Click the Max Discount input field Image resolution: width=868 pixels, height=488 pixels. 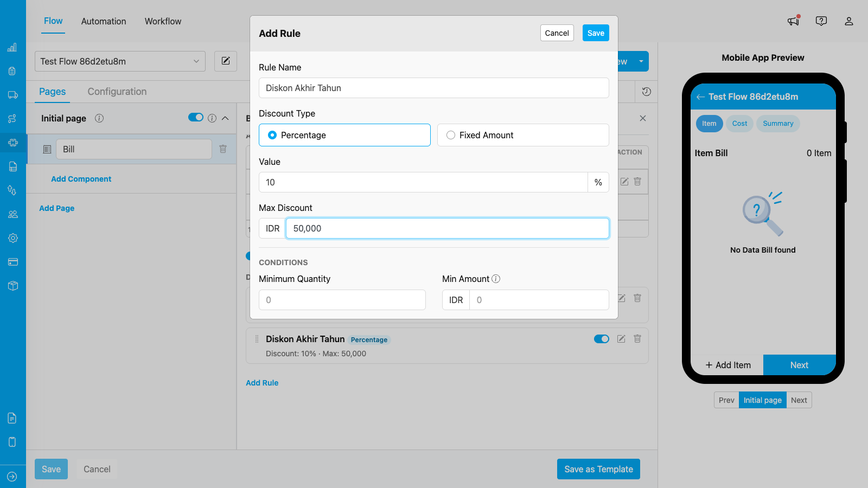(448, 228)
